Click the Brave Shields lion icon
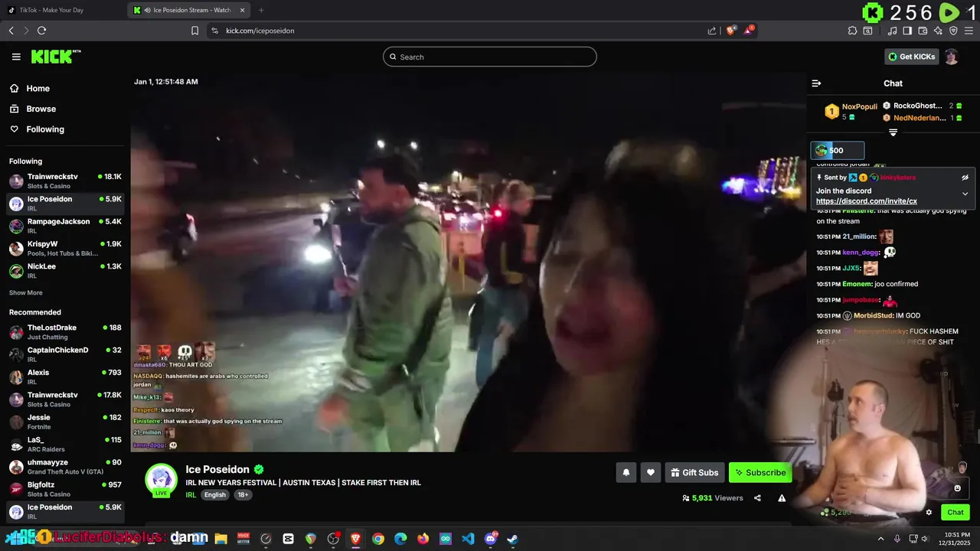The width and height of the screenshot is (980, 551). pos(731,31)
